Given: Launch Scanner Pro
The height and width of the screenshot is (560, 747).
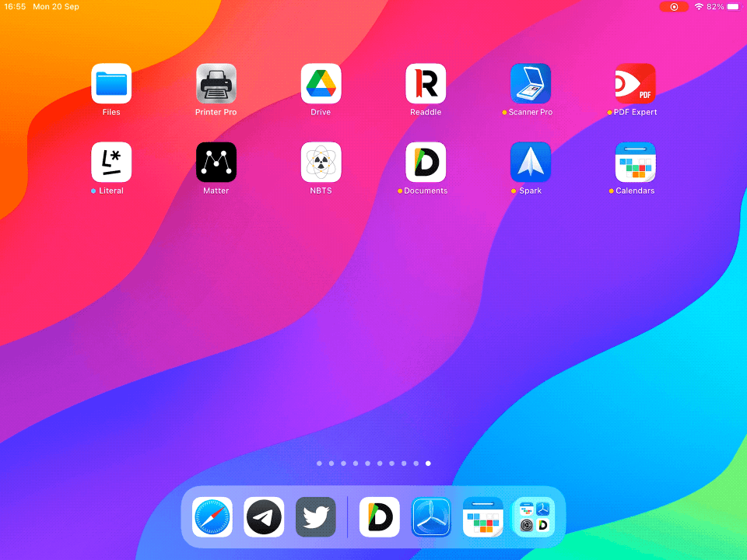Looking at the screenshot, I should (530, 83).
